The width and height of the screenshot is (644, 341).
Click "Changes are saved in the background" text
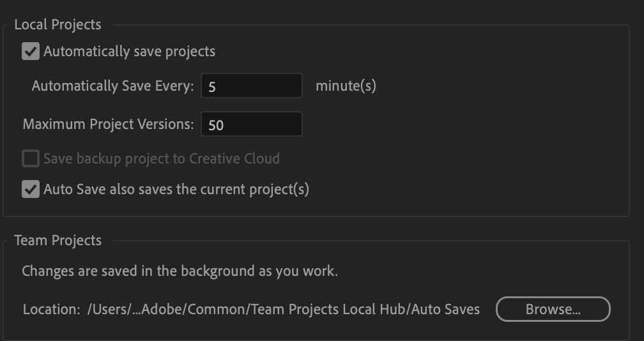pos(180,271)
